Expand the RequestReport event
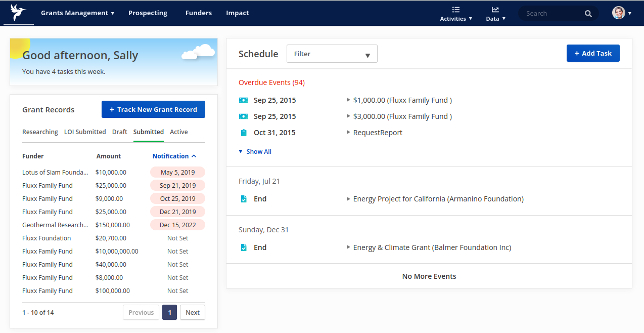644x333 pixels. point(348,133)
